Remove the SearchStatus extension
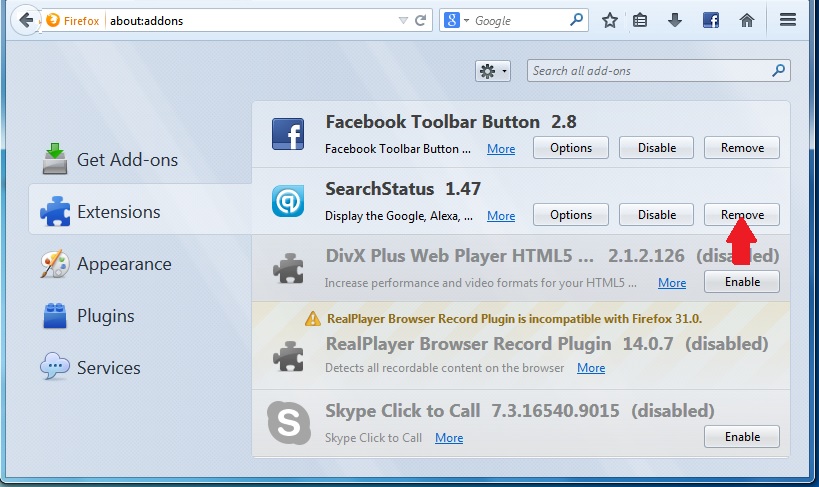Viewport: 819px width, 487px height. [x=742, y=215]
